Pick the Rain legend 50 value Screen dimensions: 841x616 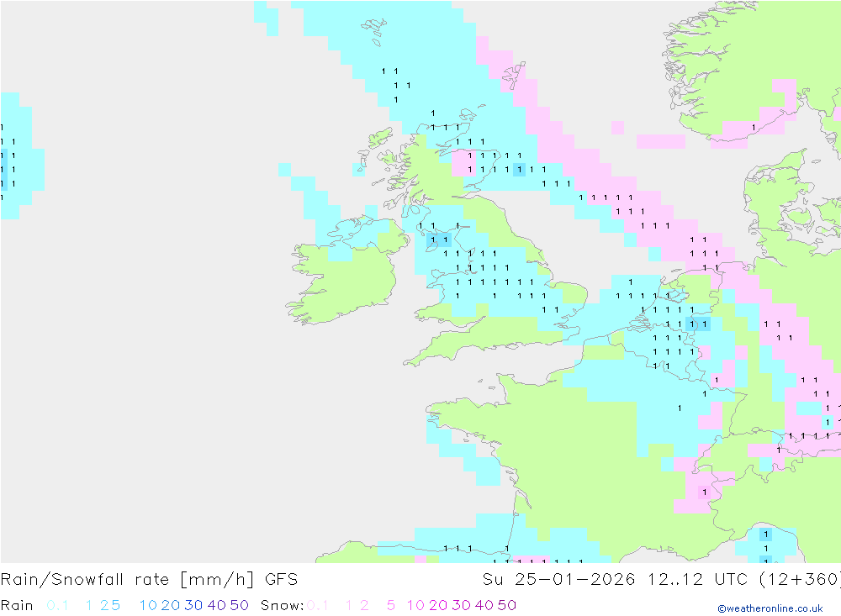[239, 605]
